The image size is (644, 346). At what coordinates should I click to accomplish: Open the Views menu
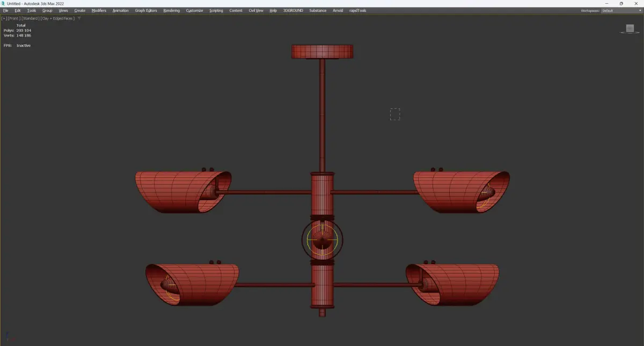(63, 10)
